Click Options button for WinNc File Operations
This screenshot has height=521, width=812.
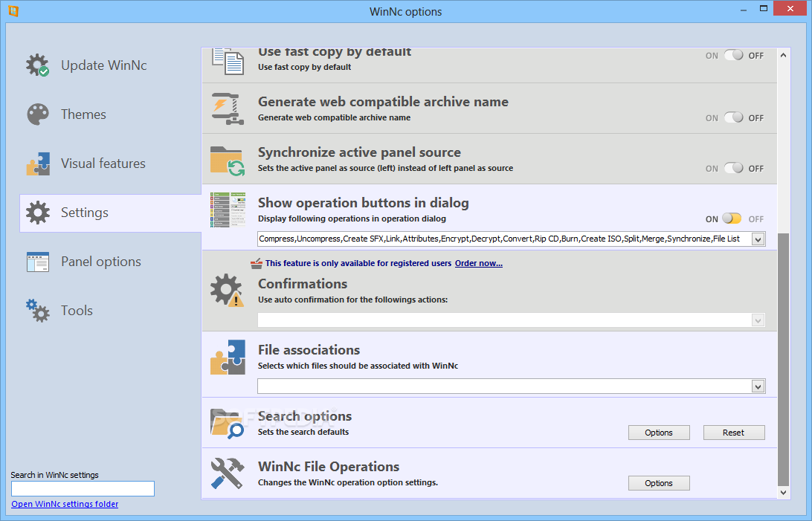pos(659,483)
